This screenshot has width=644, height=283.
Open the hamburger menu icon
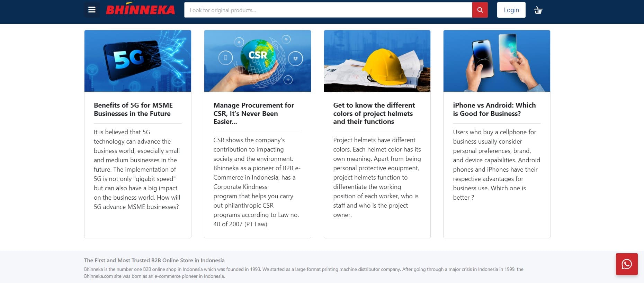pos(92,10)
